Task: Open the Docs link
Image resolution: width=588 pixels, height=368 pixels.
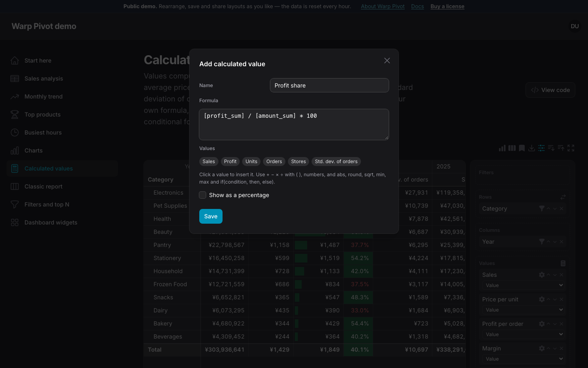Action: [x=417, y=7]
